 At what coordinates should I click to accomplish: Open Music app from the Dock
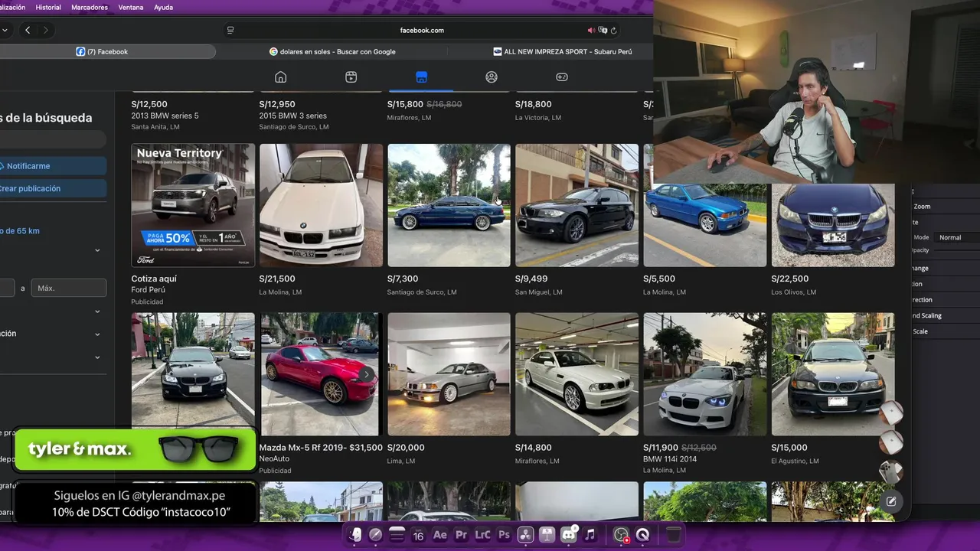pyautogui.click(x=590, y=535)
